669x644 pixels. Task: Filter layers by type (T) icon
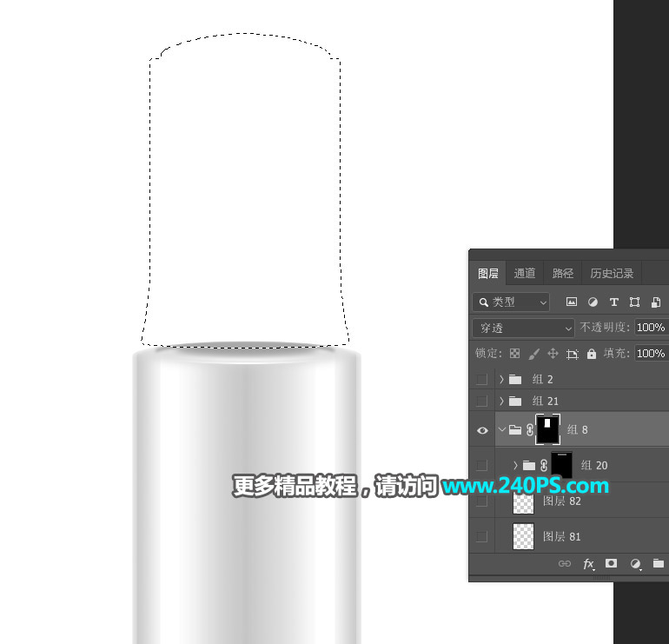(614, 302)
